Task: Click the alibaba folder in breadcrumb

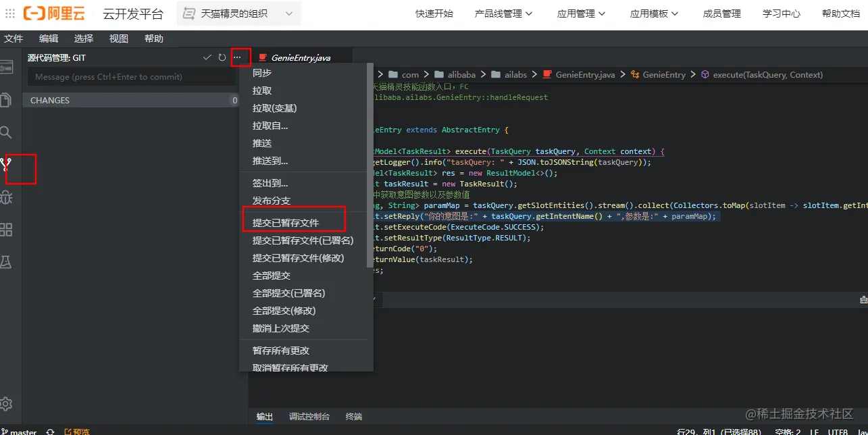Action: coord(455,74)
